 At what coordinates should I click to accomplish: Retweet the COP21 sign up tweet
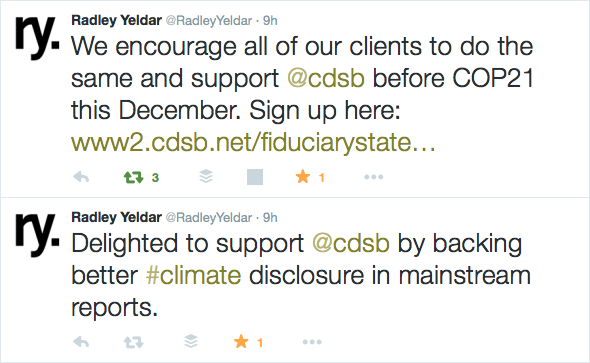[134, 177]
